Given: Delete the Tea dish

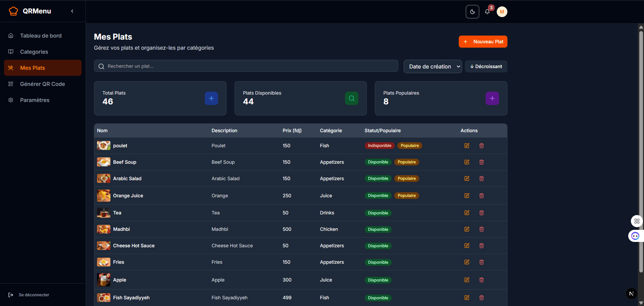Looking at the screenshot, I should point(481,213).
